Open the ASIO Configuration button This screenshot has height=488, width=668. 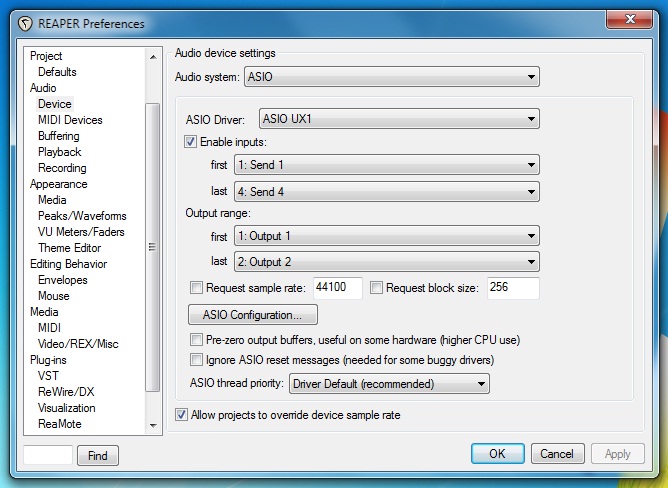pyautogui.click(x=253, y=315)
